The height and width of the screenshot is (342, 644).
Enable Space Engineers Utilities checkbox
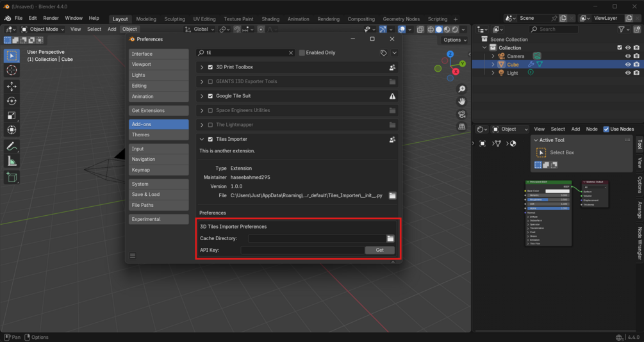[210, 110]
